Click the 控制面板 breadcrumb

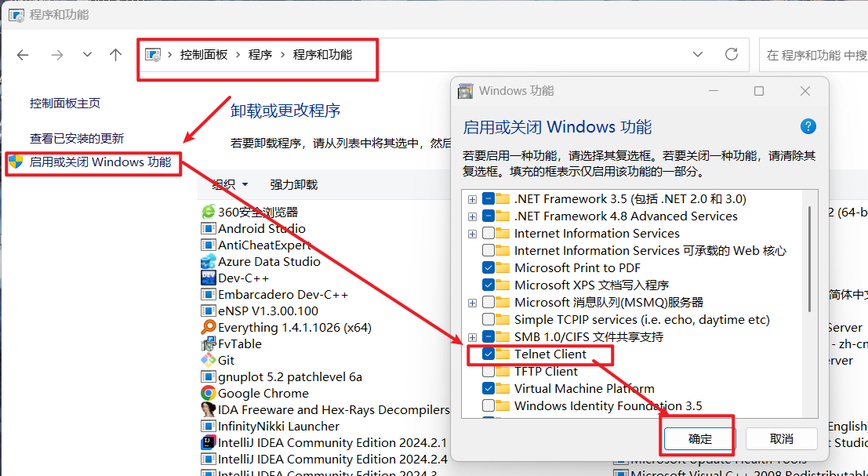point(204,55)
